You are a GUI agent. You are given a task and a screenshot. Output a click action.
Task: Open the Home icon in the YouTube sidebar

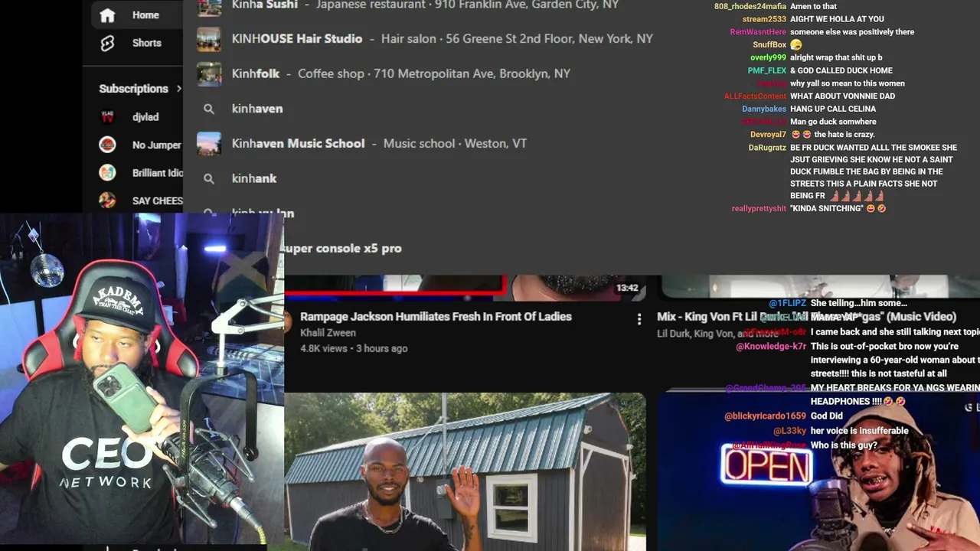(107, 15)
